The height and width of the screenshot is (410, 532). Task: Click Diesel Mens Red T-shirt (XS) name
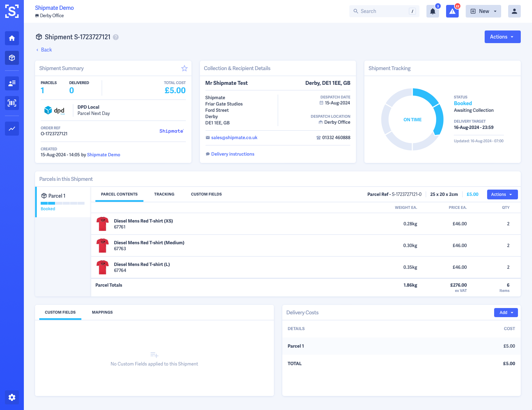(143, 221)
